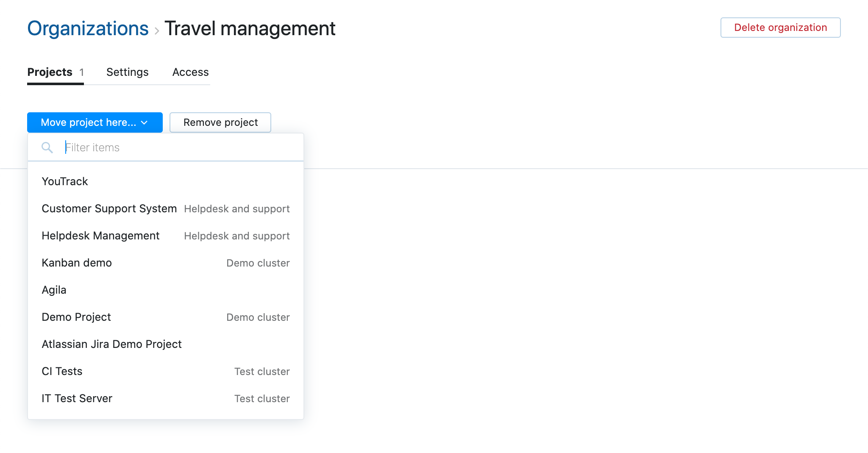Pick Kanban demo from the dropdown
Screen dimensions: 868x453
(x=77, y=263)
